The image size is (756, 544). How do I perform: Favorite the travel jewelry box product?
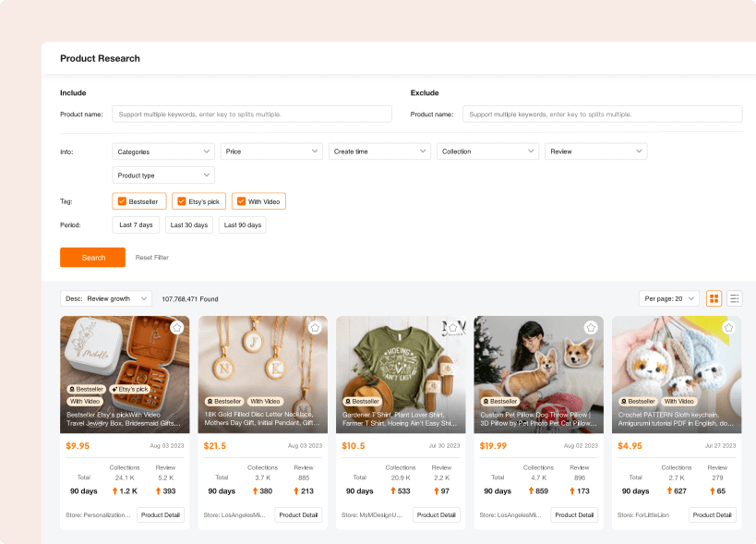(x=177, y=327)
